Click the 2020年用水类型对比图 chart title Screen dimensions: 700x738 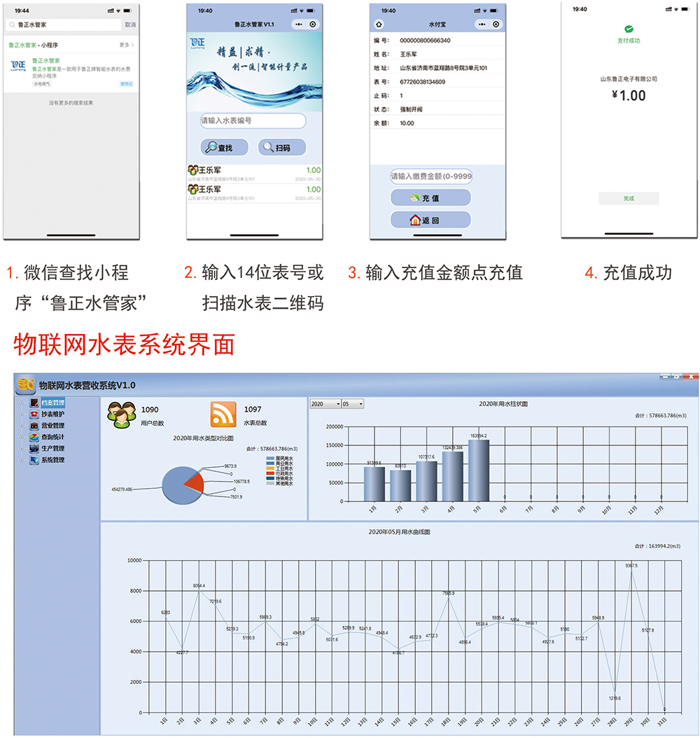point(203,438)
